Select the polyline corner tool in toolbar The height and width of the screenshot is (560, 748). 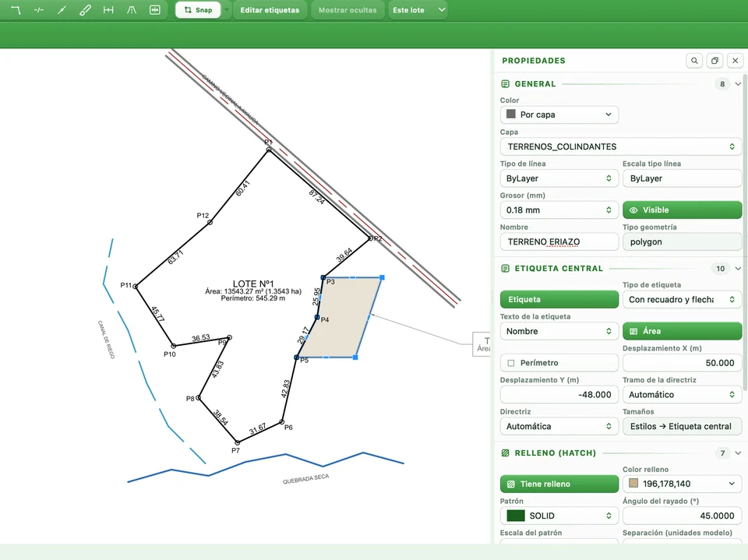(16, 10)
